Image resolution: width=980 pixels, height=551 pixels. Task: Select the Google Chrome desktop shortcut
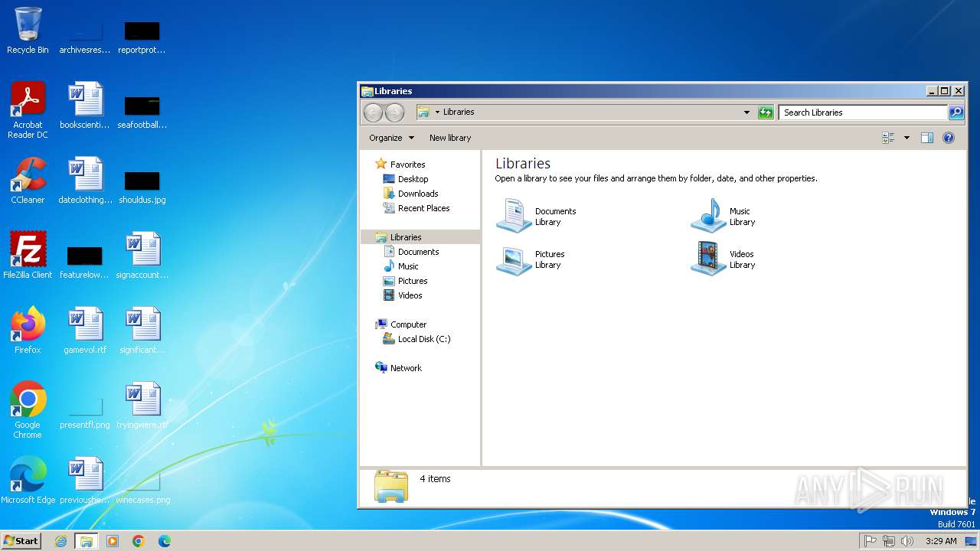[x=28, y=410]
